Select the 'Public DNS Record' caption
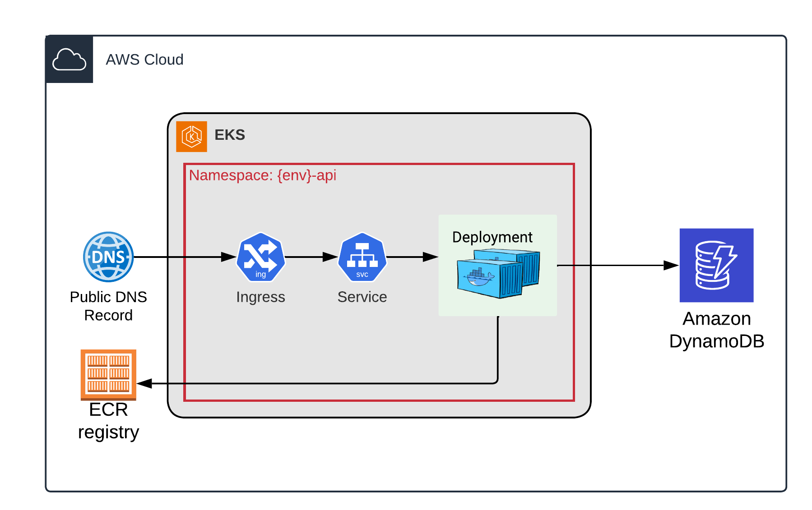812x510 pixels. 108,306
